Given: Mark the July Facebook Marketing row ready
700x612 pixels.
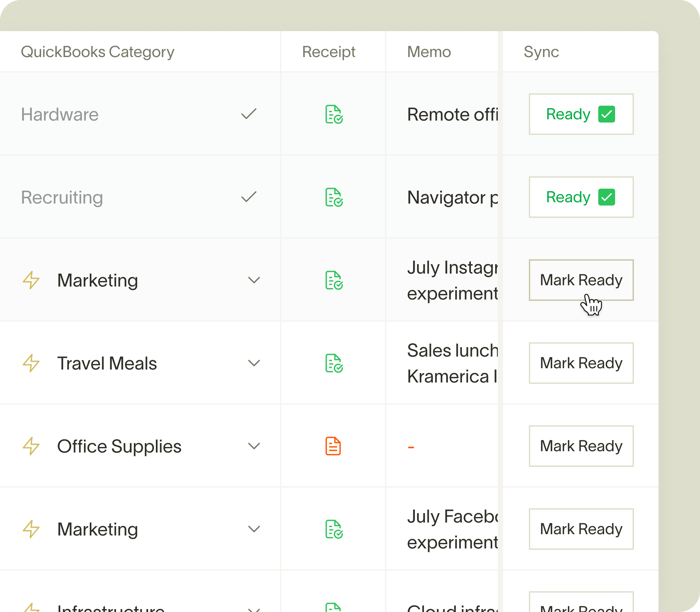Looking at the screenshot, I should pyautogui.click(x=581, y=529).
